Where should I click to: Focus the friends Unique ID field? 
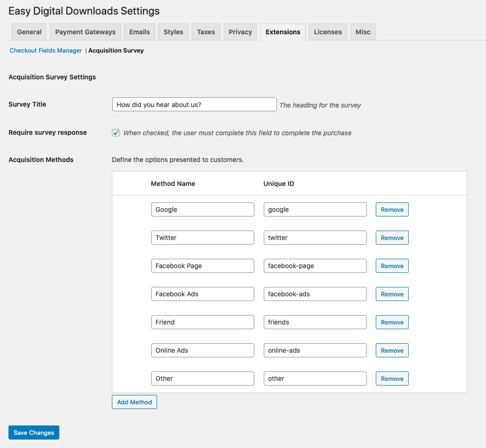coord(315,322)
